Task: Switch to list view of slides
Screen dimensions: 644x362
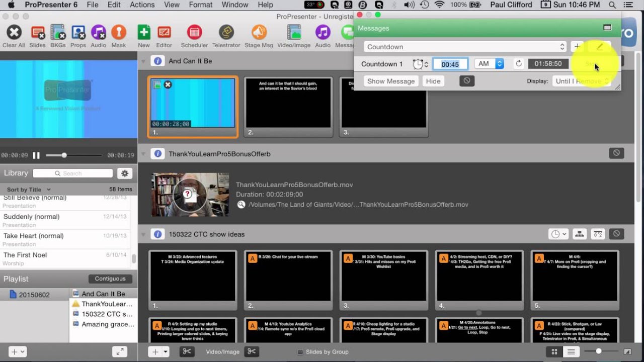Action: click(571, 352)
